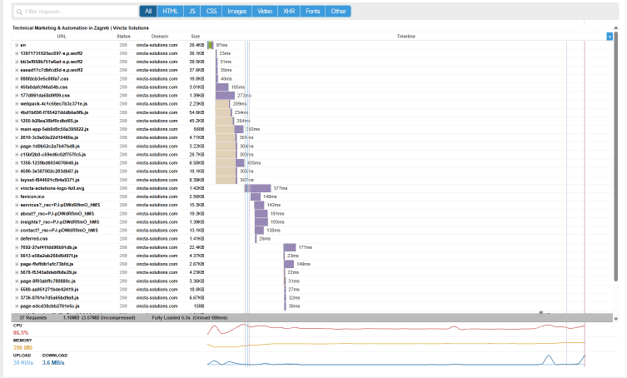Switch to the XHR filter tab
The width and height of the screenshot is (627, 378).
click(289, 11)
